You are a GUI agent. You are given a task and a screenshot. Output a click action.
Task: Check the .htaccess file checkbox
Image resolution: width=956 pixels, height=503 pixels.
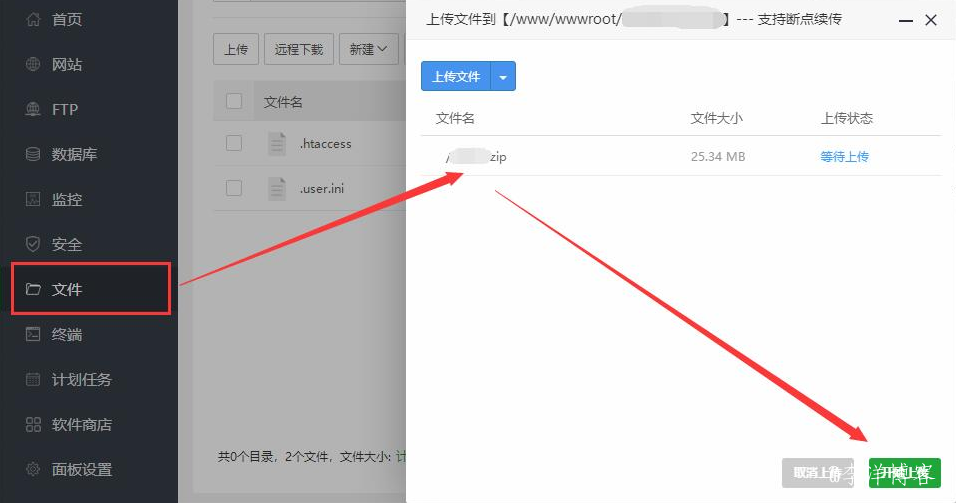(x=234, y=143)
